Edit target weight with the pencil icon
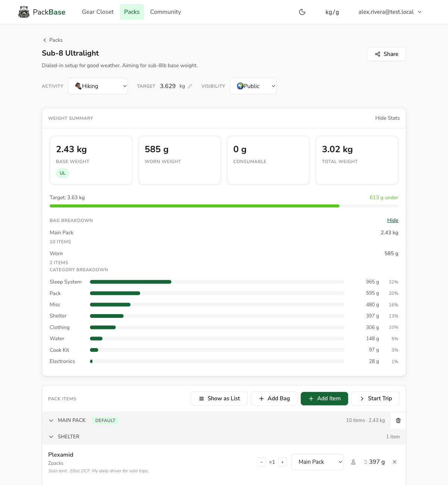 (x=190, y=86)
